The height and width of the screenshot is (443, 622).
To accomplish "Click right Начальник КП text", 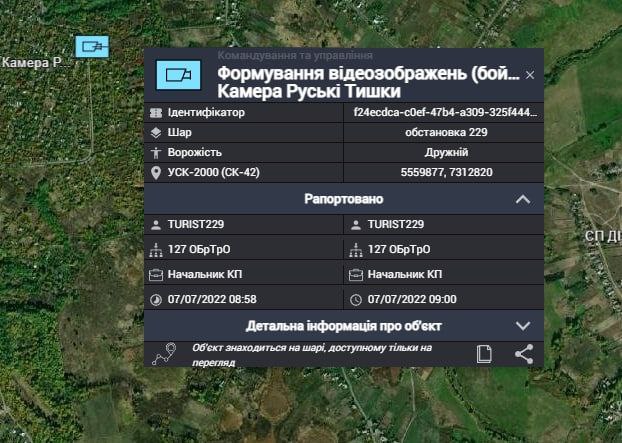I will pos(405,274).
